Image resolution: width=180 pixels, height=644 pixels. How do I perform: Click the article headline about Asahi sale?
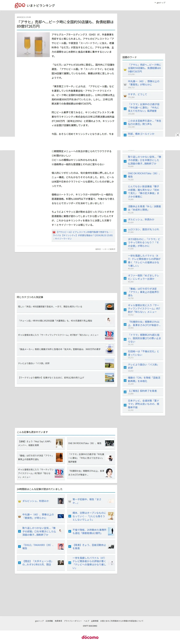[65, 24]
